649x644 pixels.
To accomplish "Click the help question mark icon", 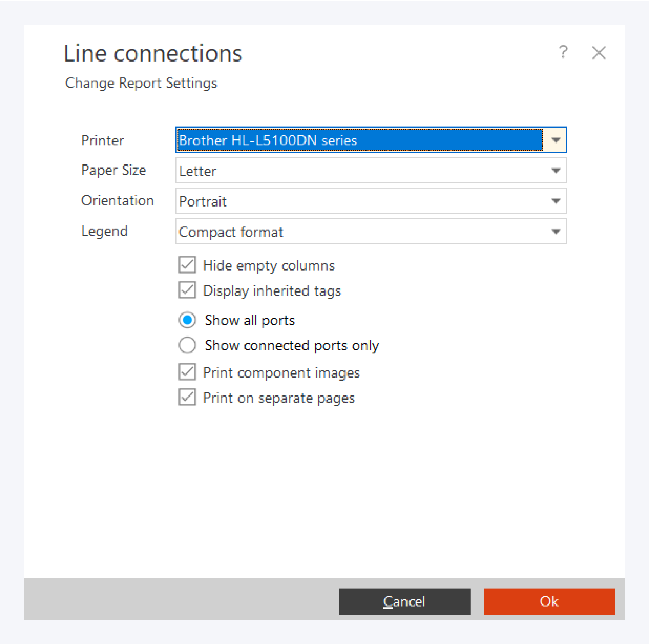I will [x=563, y=52].
